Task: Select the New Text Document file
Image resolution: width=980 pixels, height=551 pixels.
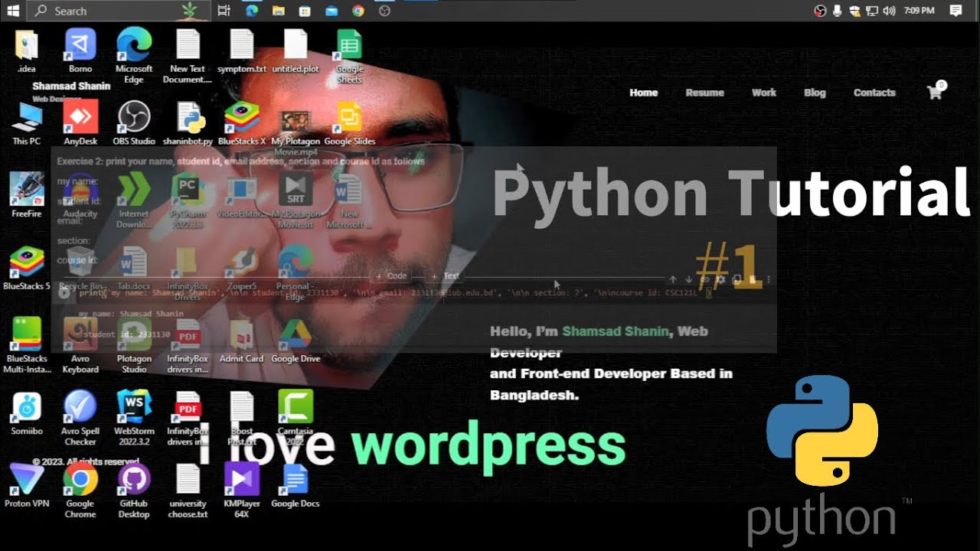Action: click(x=188, y=55)
